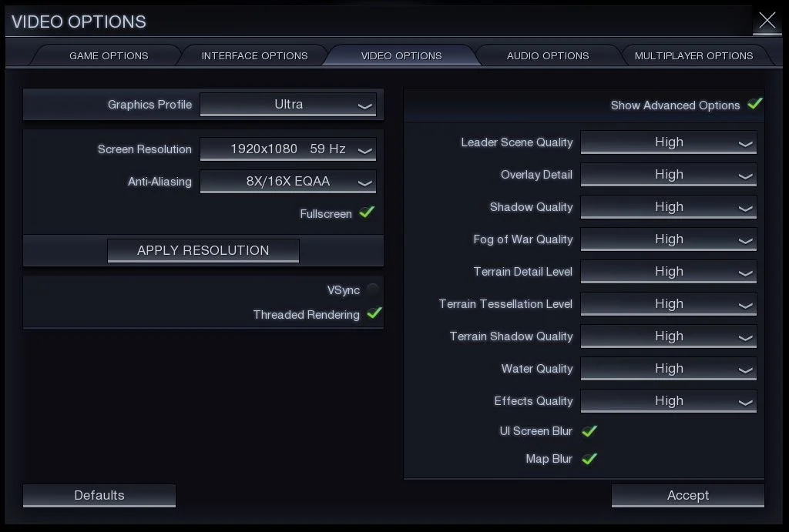Image resolution: width=789 pixels, height=532 pixels.
Task: Switch to the Game Options tab
Action: pyautogui.click(x=109, y=55)
